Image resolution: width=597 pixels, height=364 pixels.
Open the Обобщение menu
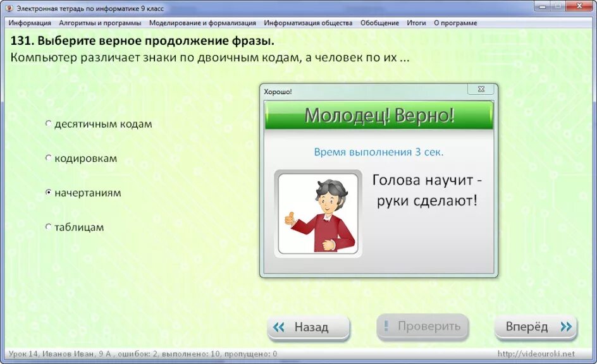tap(379, 23)
